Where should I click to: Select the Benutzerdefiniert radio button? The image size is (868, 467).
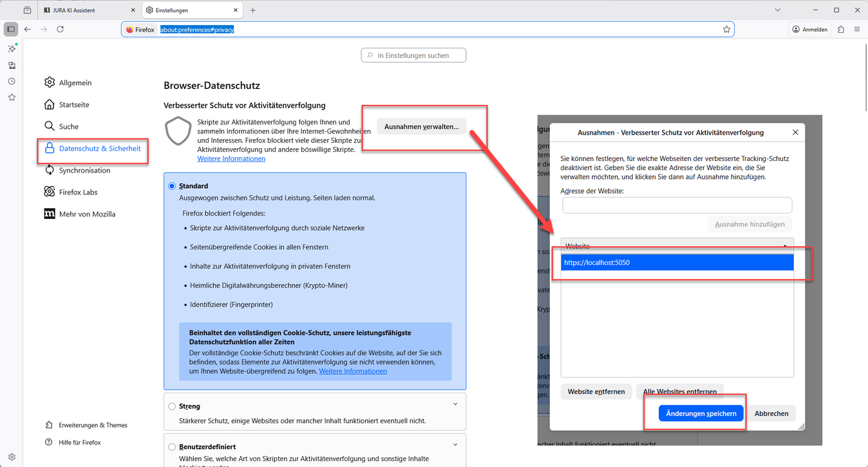click(x=172, y=446)
